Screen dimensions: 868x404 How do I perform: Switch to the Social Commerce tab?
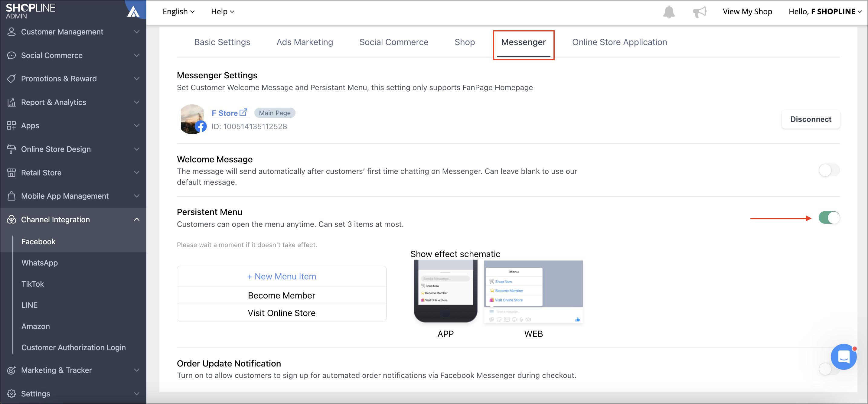393,42
